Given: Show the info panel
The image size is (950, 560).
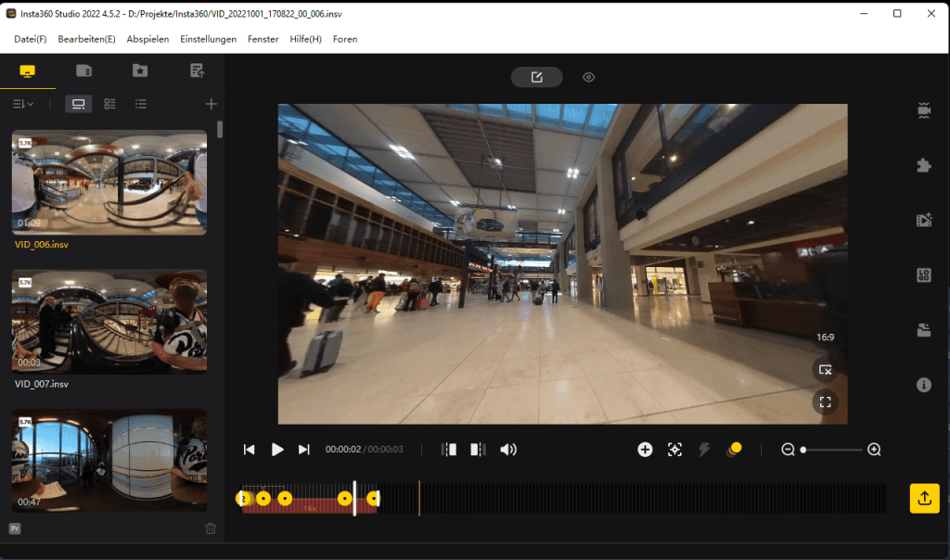Looking at the screenshot, I should pyautogui.click(x=923, y=384).
